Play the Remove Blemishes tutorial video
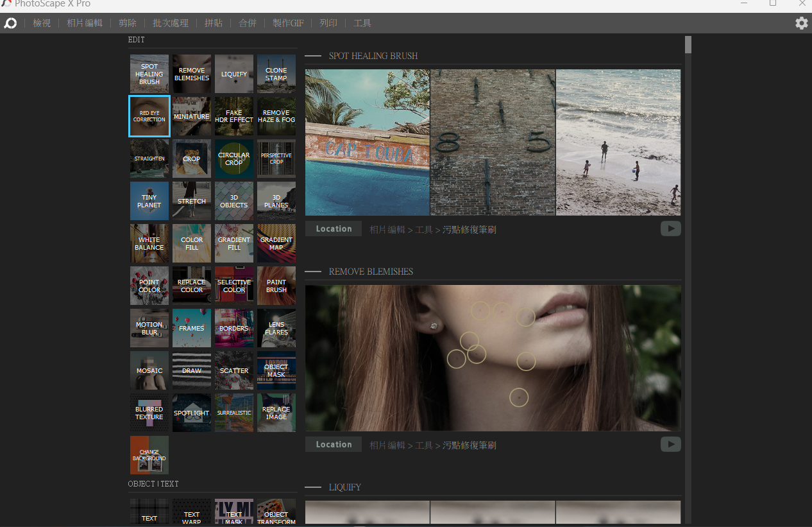The height and width of the screenshot is (527, 812). coord(671,444)
